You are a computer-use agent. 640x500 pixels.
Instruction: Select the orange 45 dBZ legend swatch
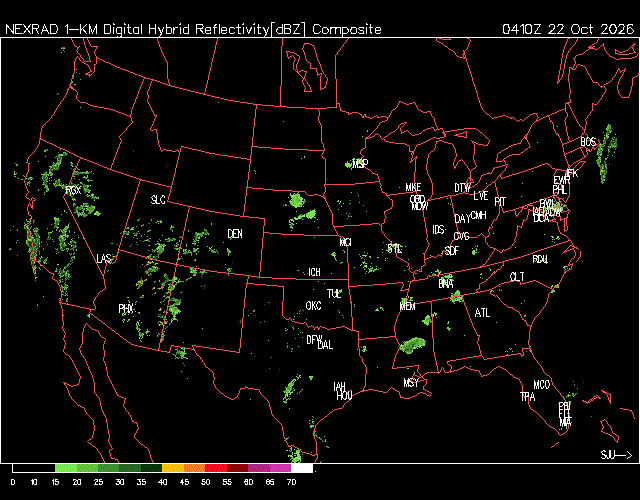pos(194,468)
